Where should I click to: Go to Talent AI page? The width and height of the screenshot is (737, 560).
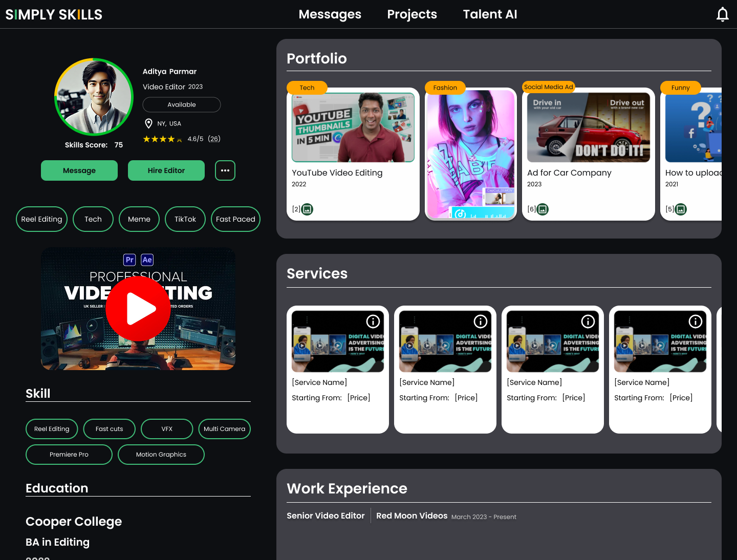coord(490,14)
